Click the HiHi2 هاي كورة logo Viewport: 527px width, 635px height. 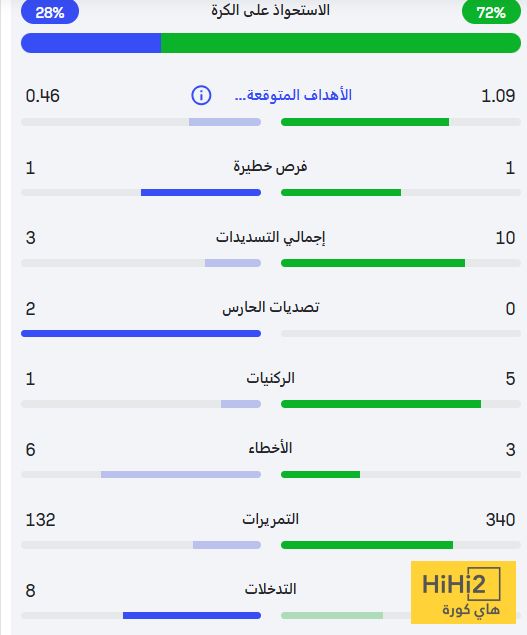click(x=463, y=592)
